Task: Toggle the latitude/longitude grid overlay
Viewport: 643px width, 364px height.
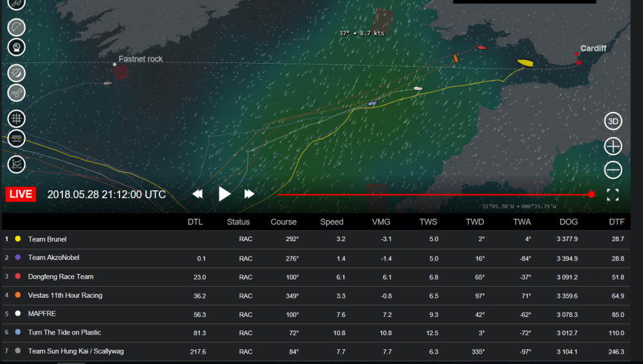Action: [17, 118]
